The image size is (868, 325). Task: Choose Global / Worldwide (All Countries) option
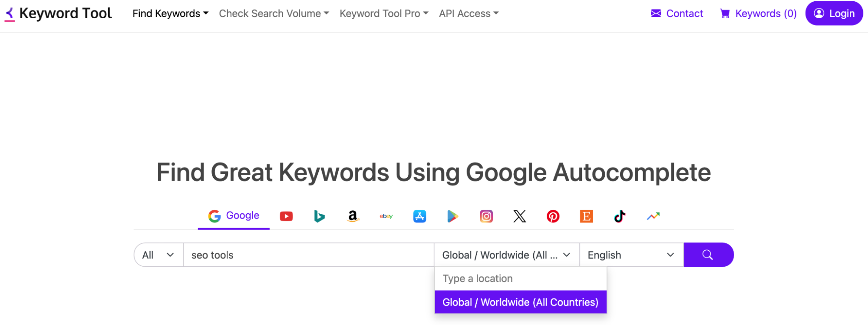(x=521, y=302)
